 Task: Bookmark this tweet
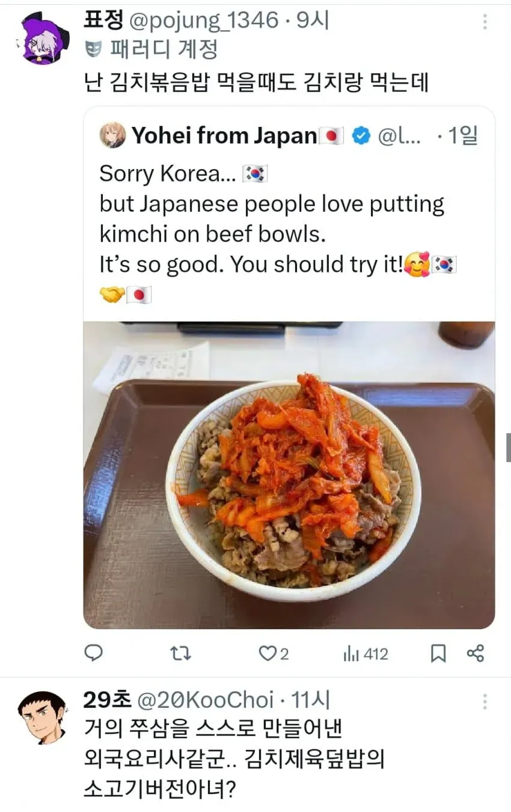pos(438,653)
